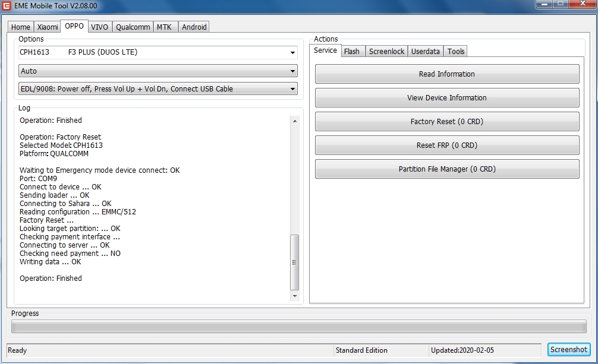Open the Android tab
The width and height of the screenshot is (598, 364).
(194, 27)
